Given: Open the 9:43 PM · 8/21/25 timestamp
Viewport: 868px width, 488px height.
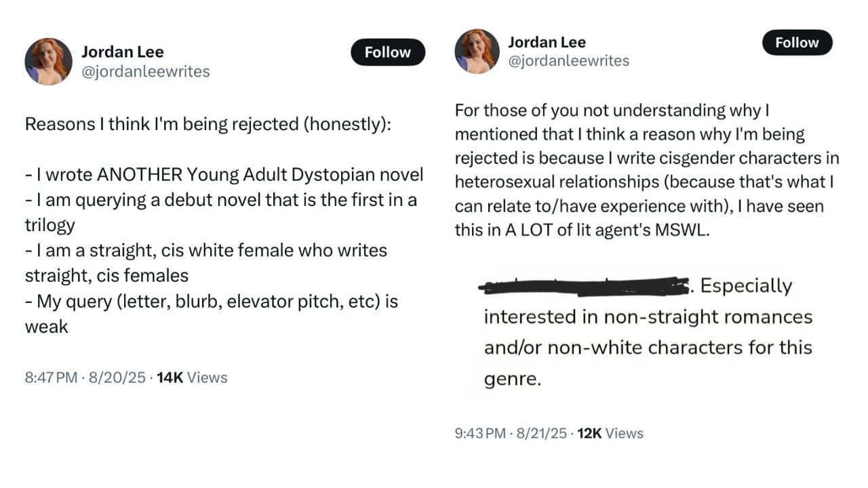Looking at the screenshot, I should 511,433.
